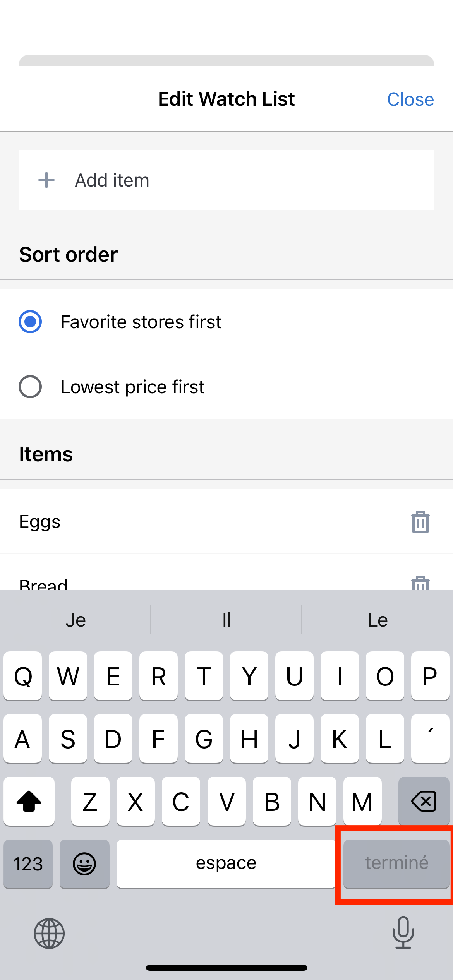
Task: Tap the plus icon to add item
Action: pos(46,180)
